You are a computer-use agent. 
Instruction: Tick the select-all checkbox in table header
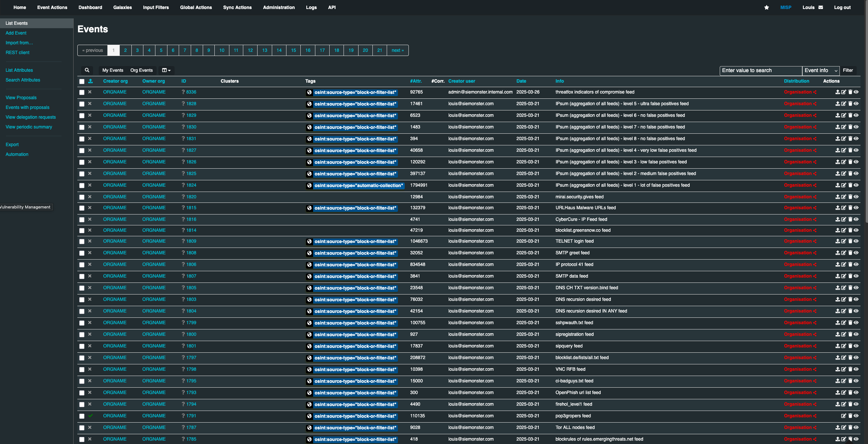[x=82, y=82]
